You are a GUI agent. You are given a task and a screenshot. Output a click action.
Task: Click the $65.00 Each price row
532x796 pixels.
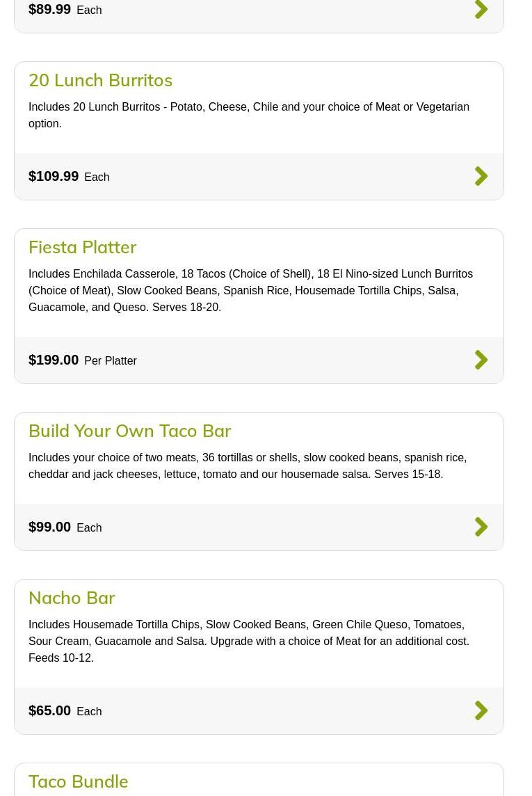click(x=65, y=711)
